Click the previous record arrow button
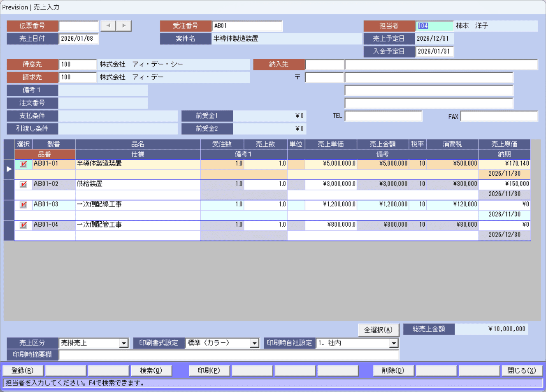This screenshot has width=546, height=392. [x=108, y=26]
